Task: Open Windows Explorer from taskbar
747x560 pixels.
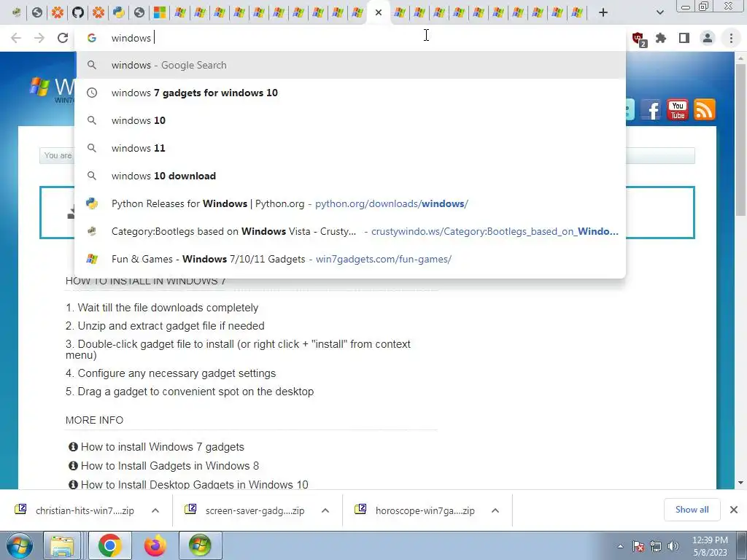Action: click(63, 545)
